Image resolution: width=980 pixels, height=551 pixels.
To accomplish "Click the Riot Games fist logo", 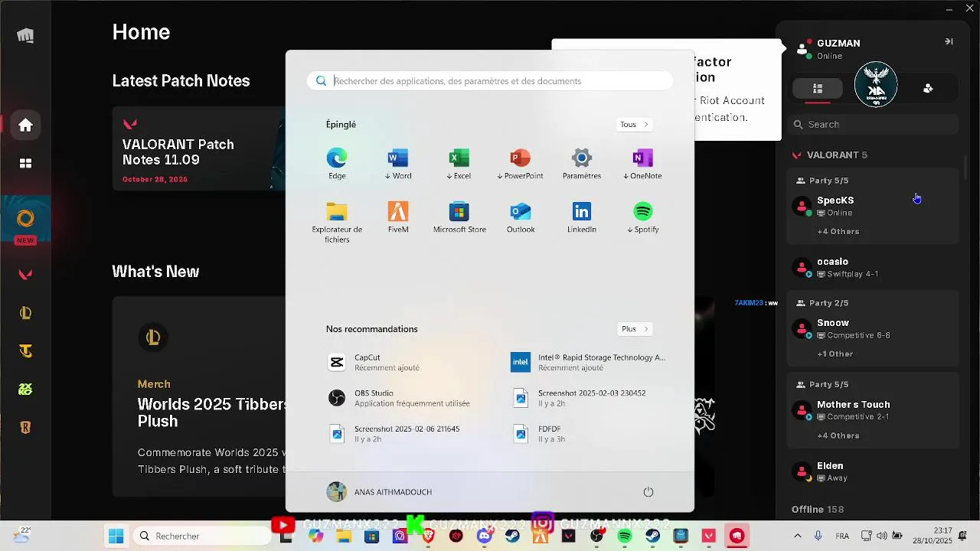I will (x=25, y=35).
